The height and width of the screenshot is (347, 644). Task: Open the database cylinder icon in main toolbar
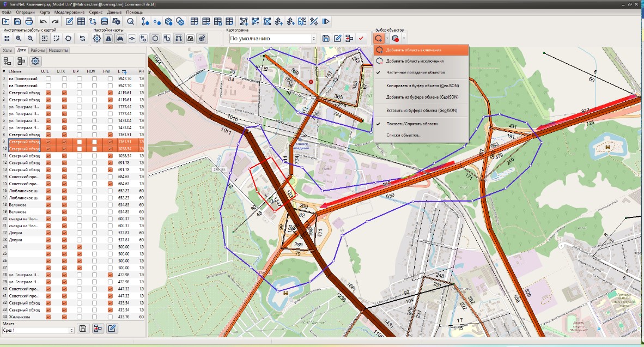[x=105, y=21]
